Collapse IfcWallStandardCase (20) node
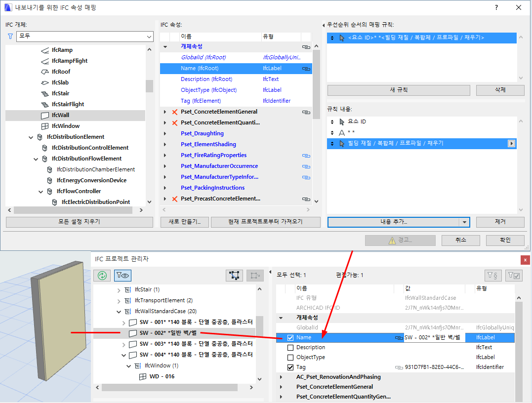Viewport: 532px width, 403px height. [119, 312]
